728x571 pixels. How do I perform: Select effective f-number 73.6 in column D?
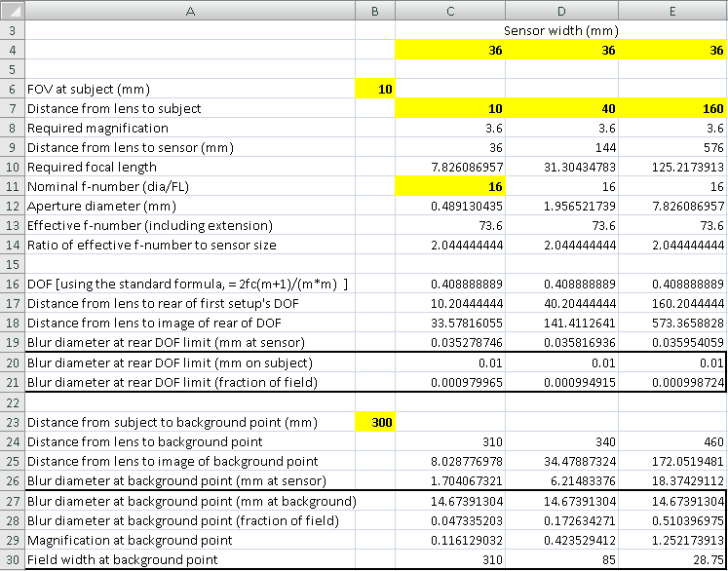coord(561,225)
